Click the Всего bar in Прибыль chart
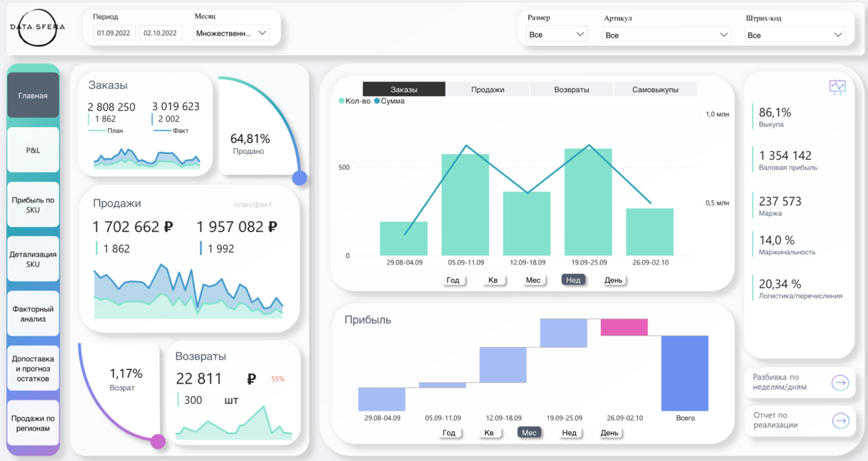The width and height of the screenshot is (868, 461). click(x=685, y=373)
